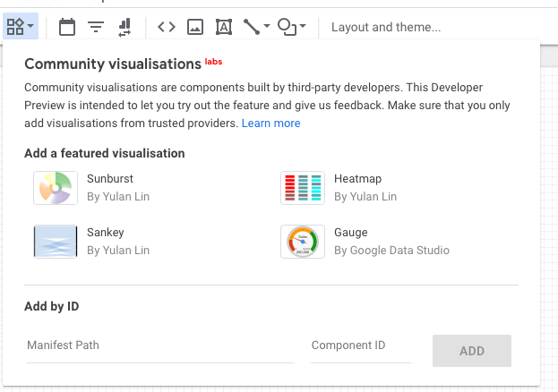Click into the Component ID field
Image resolution: width=558 pixels, height=392 pixels.
360,345
